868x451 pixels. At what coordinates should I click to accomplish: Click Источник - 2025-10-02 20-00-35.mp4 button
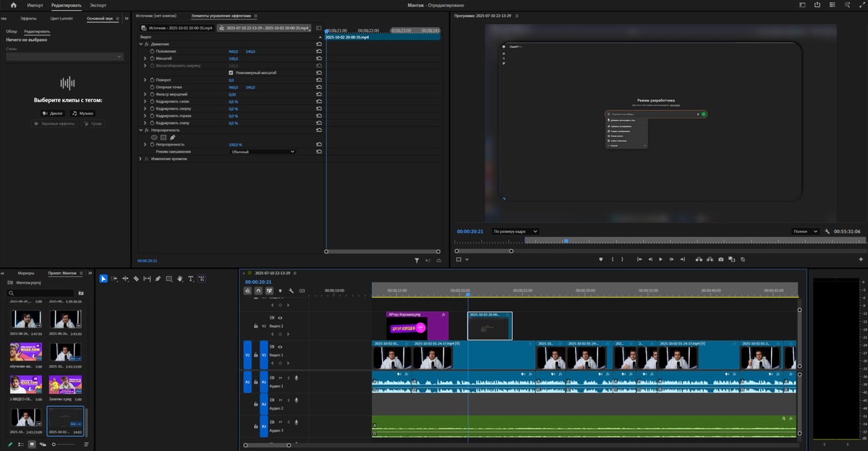click(x=176, y=28)
